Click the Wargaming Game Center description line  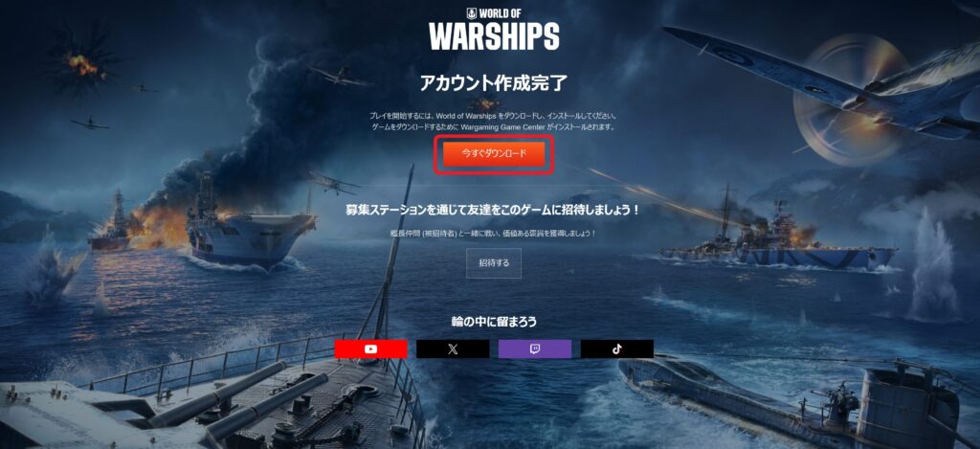click(494, 127)
